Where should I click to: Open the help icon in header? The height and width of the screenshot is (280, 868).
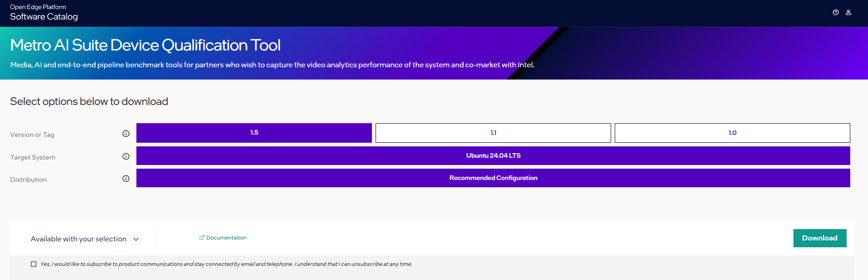[836, 13]
